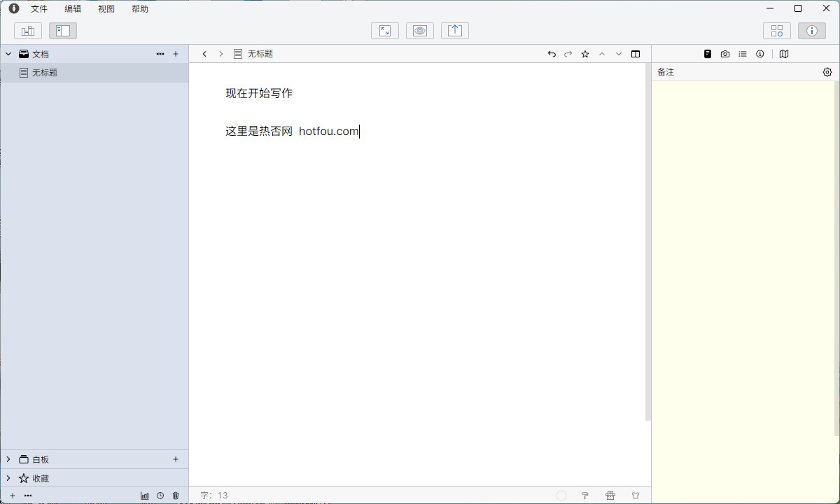This screenshot has width=840, height=504.
Task: Expand the 收藏 section
Action: tap(8, 478)
